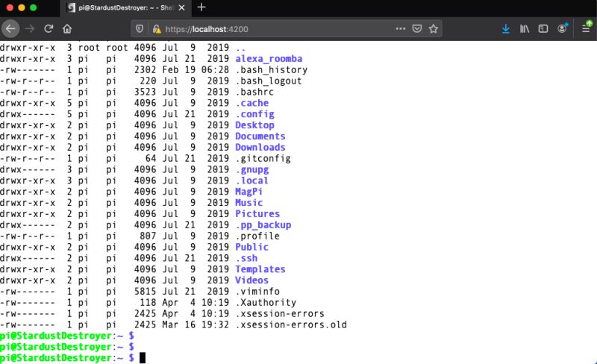Open the browser home page
Screen dimensions: 597x364
(x=67, y=29)
